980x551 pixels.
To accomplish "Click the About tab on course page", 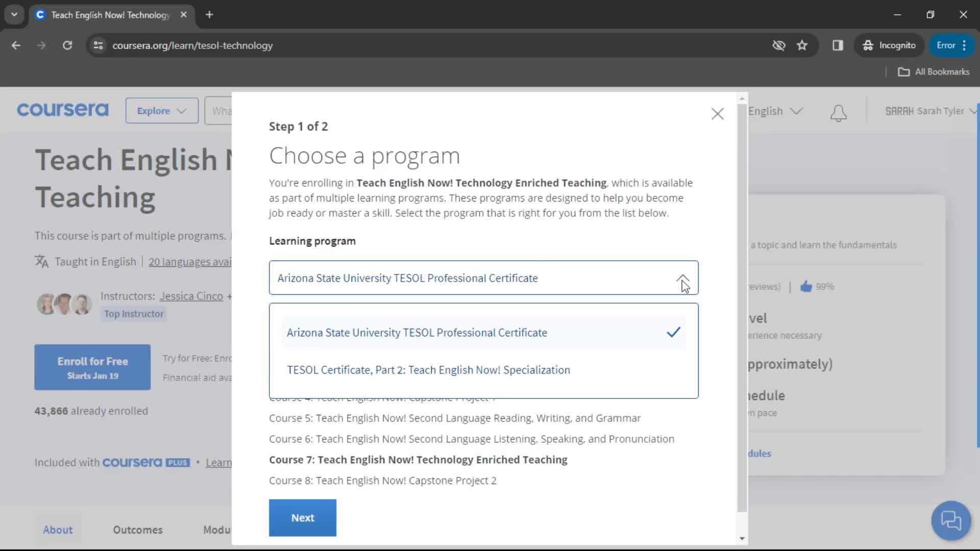I will click(x=57, y=530).
